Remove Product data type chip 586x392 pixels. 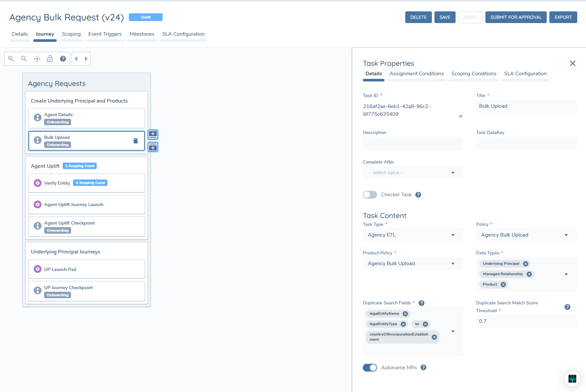coord(503,285)
